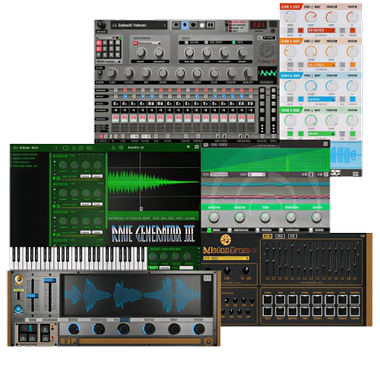This screenshot has width=380, height=380.
Task: Click the top-left icon of the green envelope plugin
Action: click(x=205, y=145)
